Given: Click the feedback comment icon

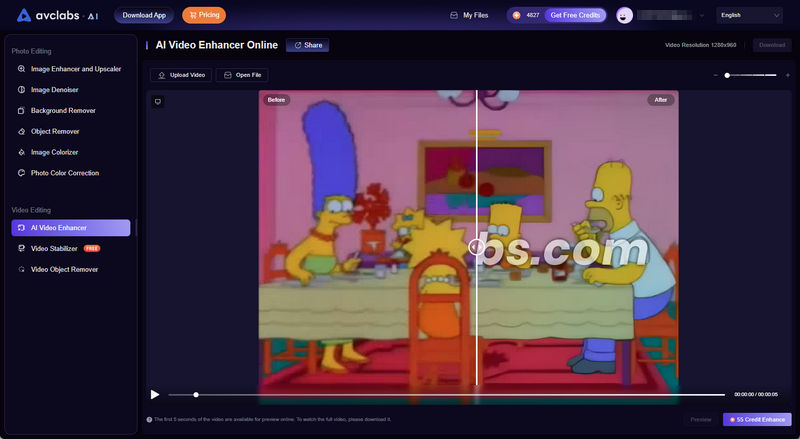Looking at the screenshot, I should click(158, 102).
